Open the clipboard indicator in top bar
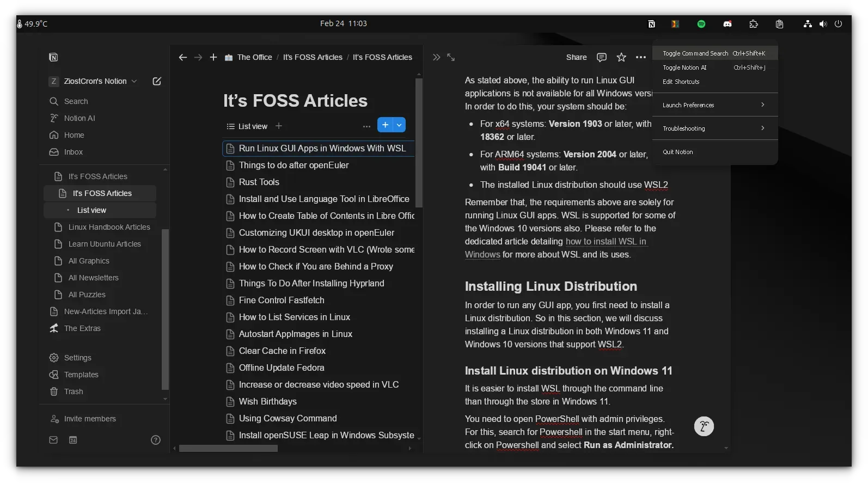The width and height of the screenshot is (868, 484). point(780,24)
